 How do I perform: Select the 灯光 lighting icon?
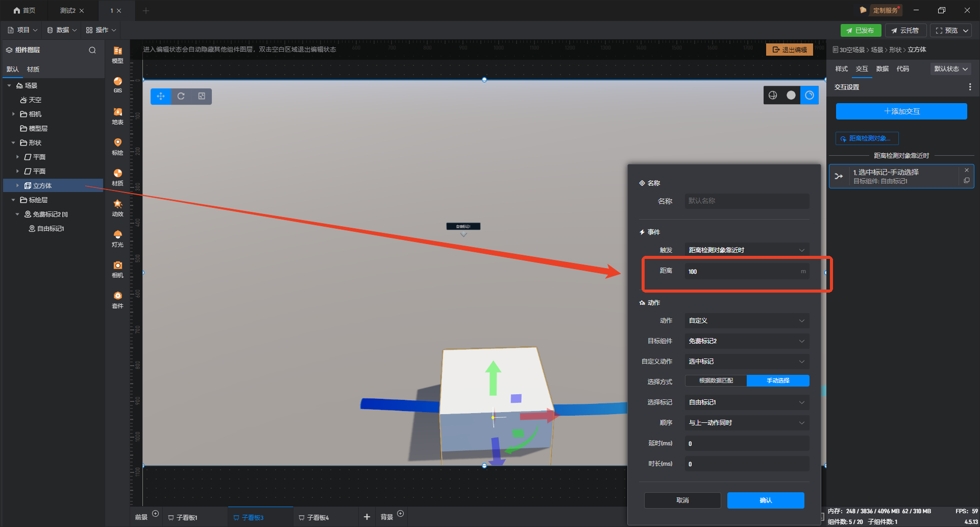(x=117, y=238)
